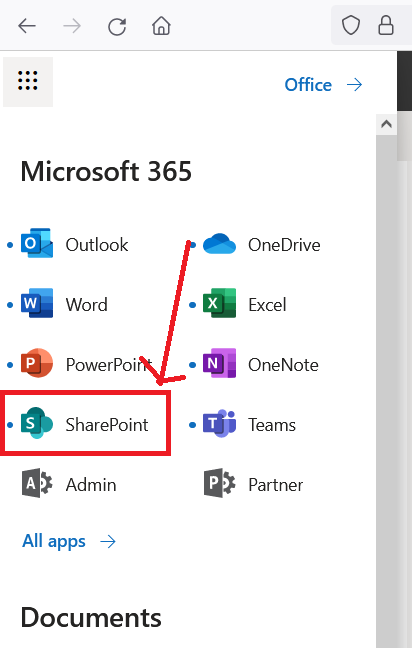Screen dimensions: 412x648
Task: Click the shield tracking protection icon
Action: coord(350,26)
